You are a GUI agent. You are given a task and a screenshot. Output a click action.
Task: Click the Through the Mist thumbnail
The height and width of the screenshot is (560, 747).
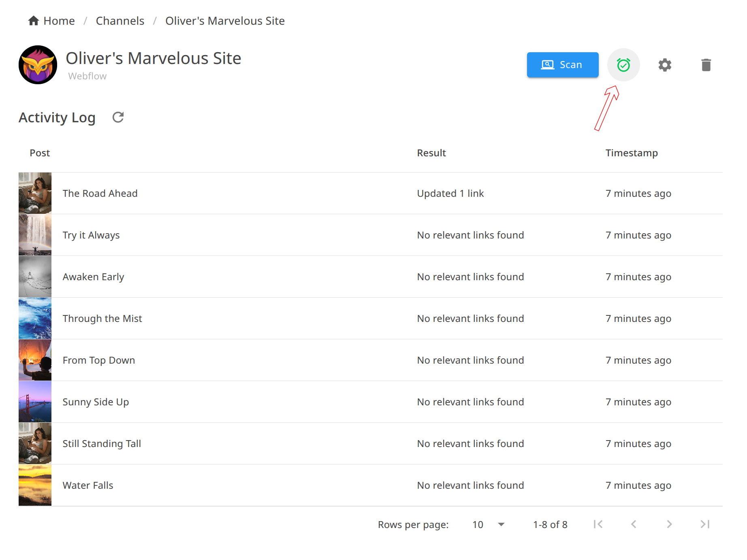(x=35, y=318)
